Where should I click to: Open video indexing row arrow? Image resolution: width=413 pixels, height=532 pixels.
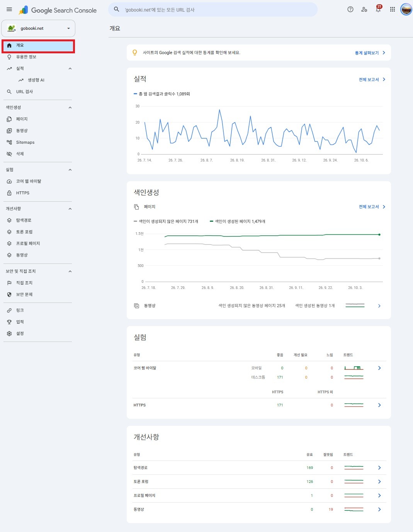click(379, 306)
